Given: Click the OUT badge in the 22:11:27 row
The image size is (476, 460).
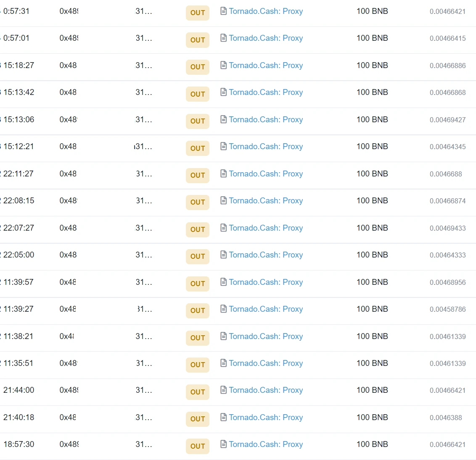Looking at the screenshot, I should pos(198,175).
